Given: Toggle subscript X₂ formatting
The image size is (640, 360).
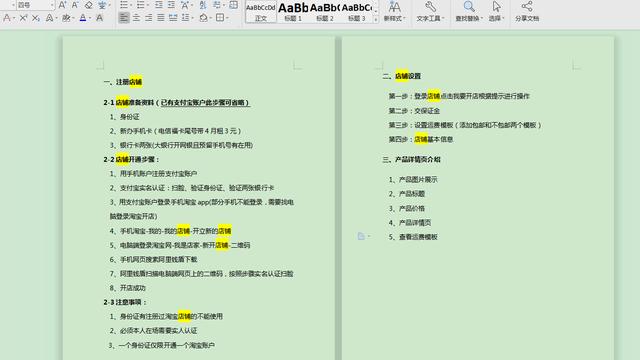Looking at the screenshot, I should 36,18.
